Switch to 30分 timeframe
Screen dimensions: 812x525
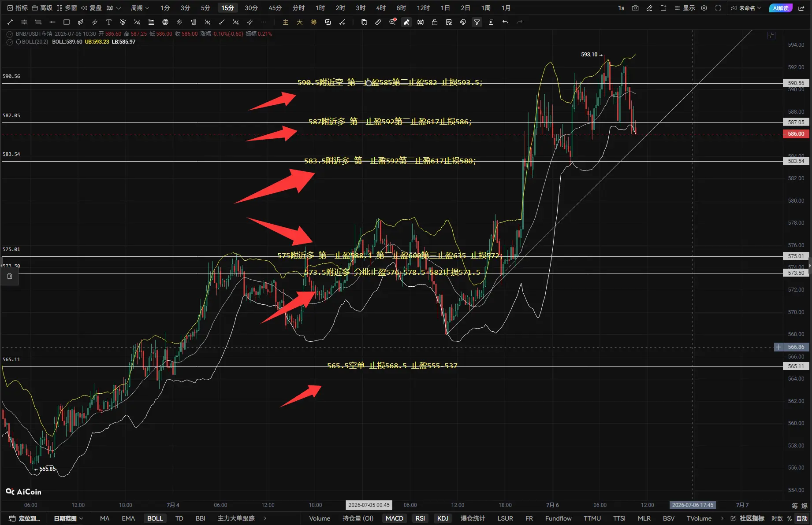[x=251, y=8]
